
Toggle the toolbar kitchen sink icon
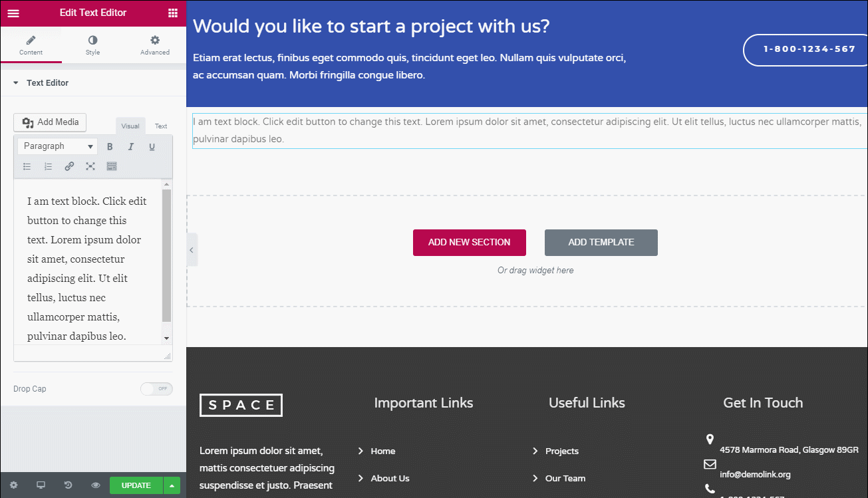(112, 166)
